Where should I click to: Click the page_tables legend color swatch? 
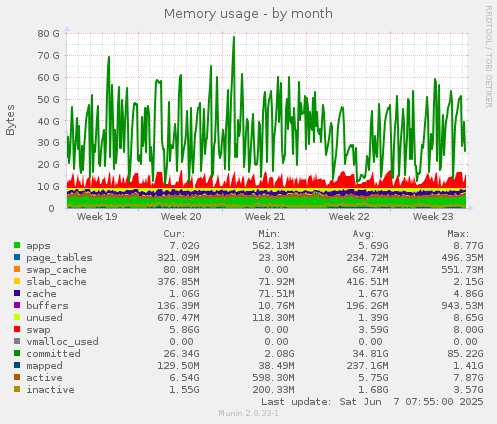(x=17, y=257)
